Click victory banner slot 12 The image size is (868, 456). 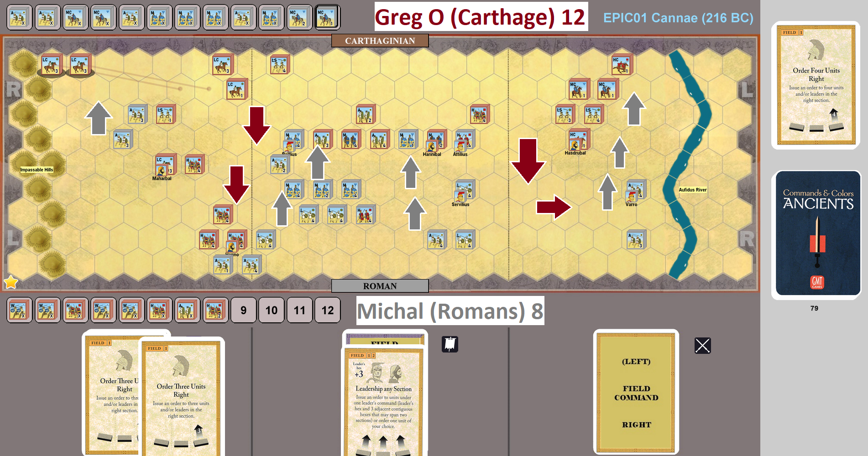click(327, 311)
